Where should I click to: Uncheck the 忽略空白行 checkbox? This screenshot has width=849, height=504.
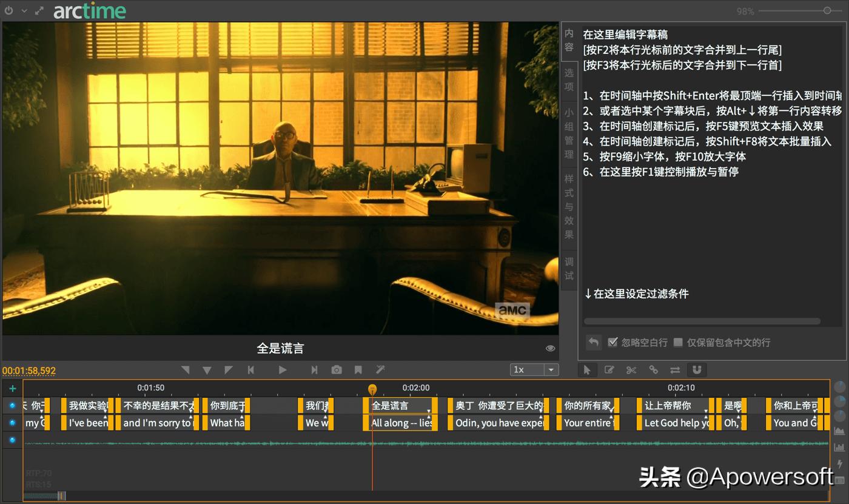pyautogui.click(x=612, y=341)
